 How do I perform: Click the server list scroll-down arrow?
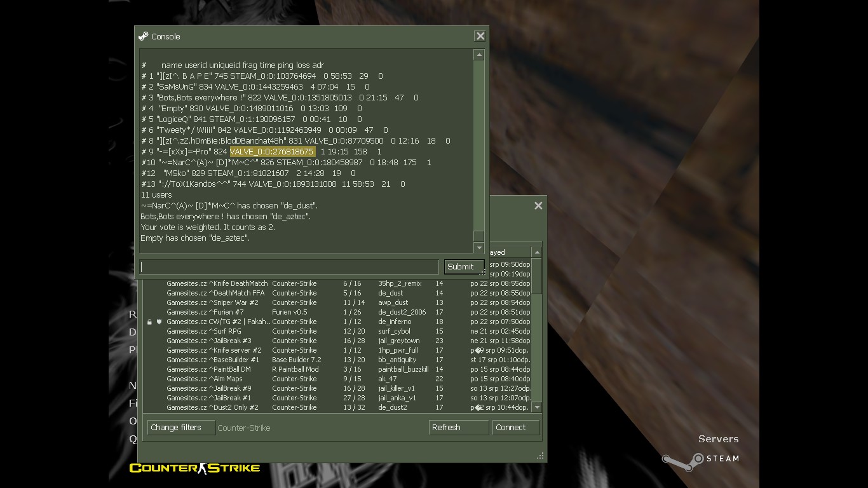tap(537, 407)
